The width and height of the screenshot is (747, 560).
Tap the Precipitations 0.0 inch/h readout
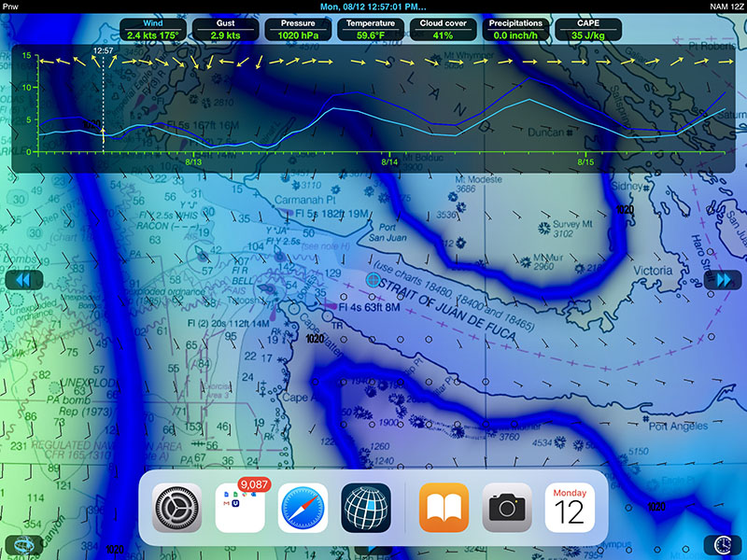tap(515, 30)
